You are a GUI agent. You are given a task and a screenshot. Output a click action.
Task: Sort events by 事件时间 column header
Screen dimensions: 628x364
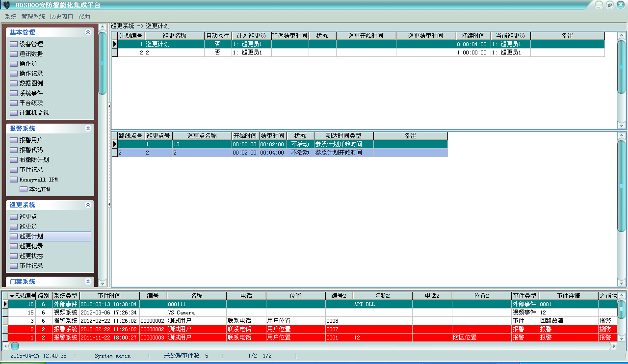pos(109,296)
